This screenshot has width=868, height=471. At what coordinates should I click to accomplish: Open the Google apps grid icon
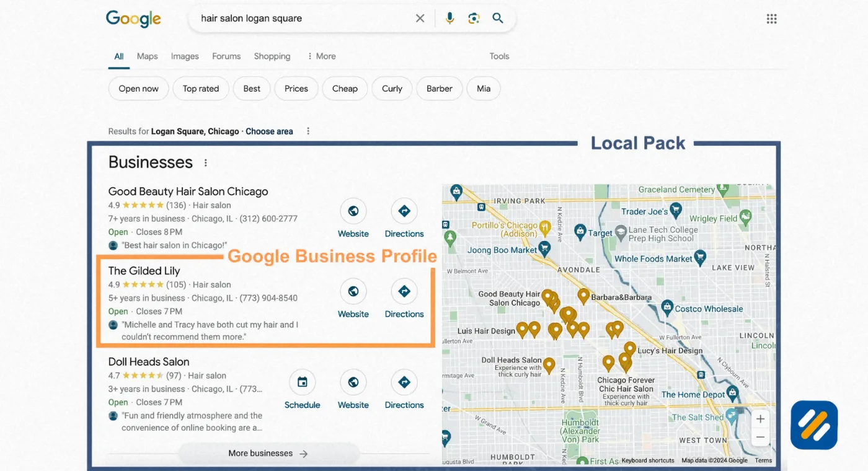[771, 19]
